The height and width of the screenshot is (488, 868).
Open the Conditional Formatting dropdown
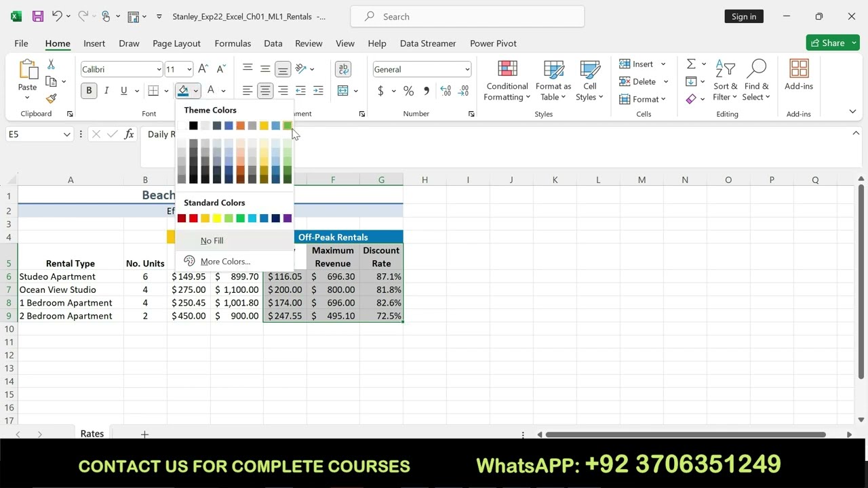point(507,80)
